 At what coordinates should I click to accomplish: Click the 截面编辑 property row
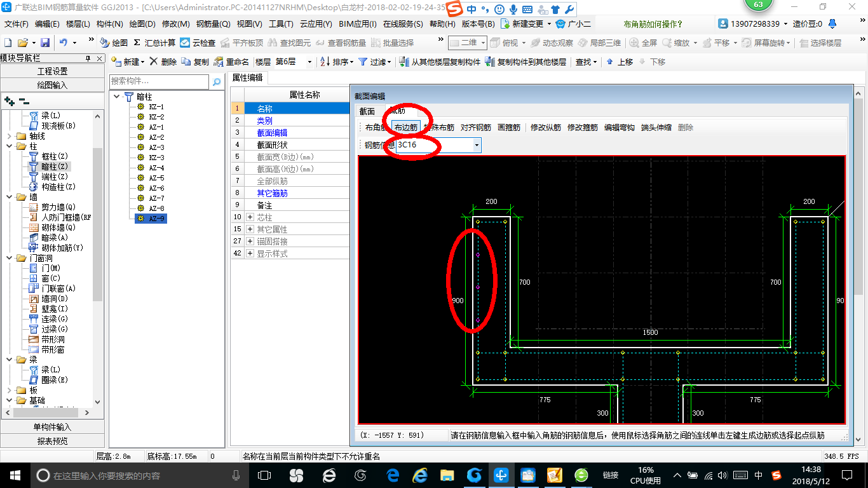(x=290, y=133)
